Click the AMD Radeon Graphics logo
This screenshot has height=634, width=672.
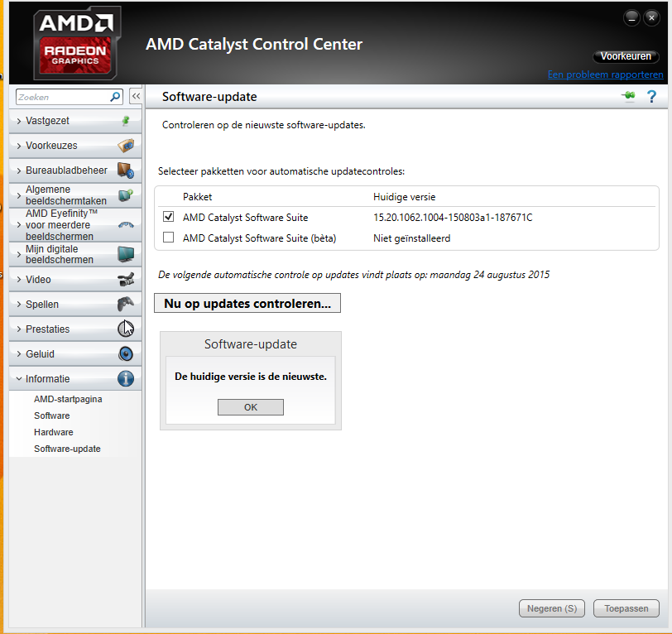[x=77, y=43]
